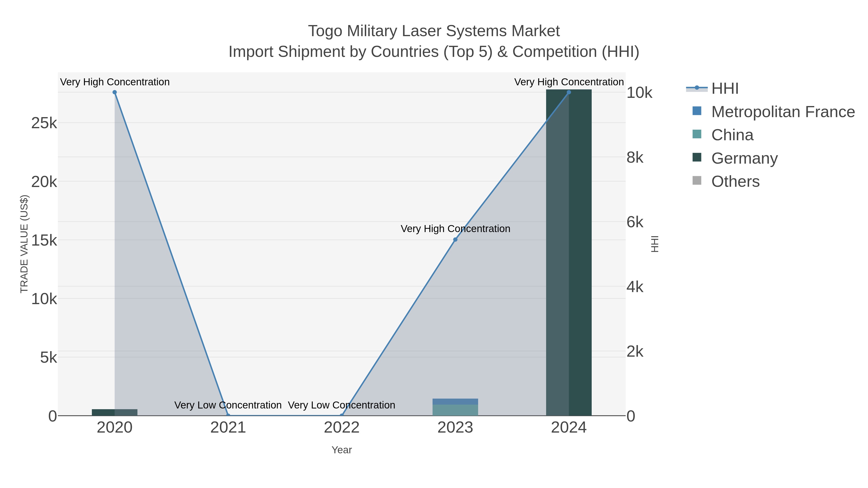This screenshot has height=488, width=868.
Task: Click the right-side 'HHI' axis title
Action: (x=654, y=244)
